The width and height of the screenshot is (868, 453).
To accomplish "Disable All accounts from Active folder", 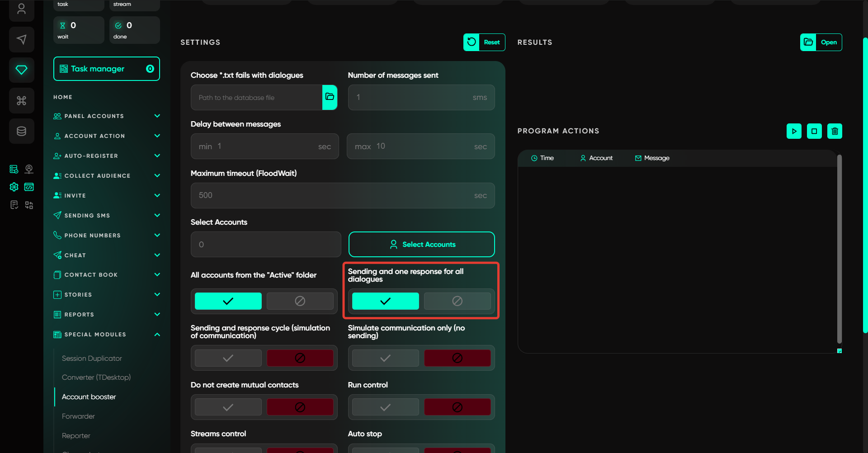I will click(300, 301).
